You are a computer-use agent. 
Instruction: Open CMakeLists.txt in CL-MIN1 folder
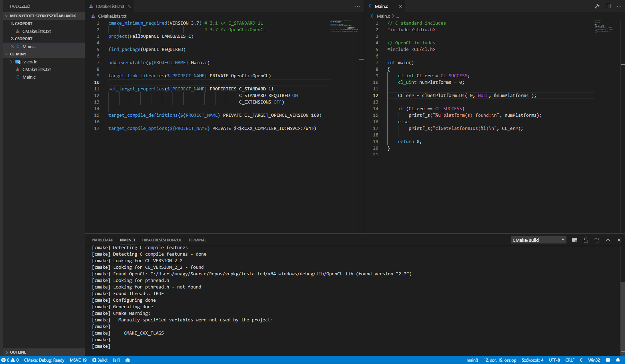(x=36, y=69)
